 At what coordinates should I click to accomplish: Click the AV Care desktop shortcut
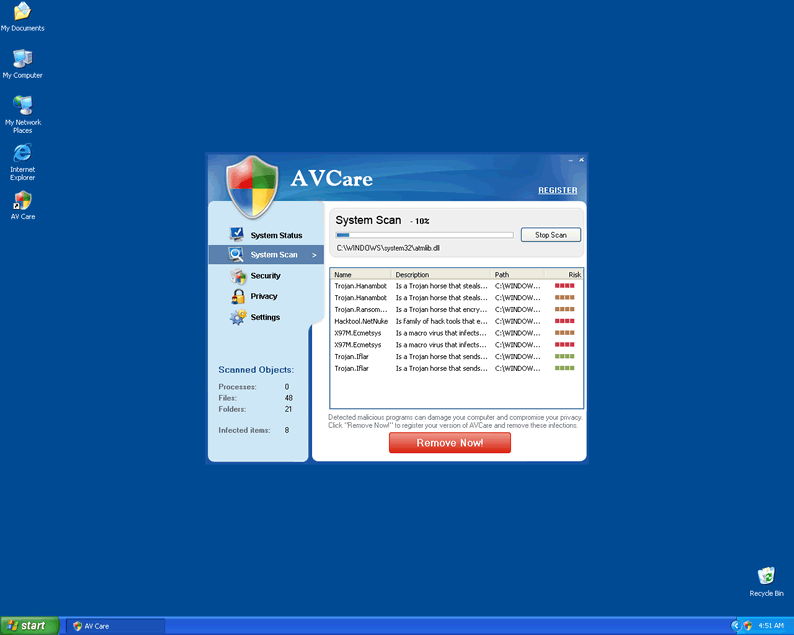point(22,200)
